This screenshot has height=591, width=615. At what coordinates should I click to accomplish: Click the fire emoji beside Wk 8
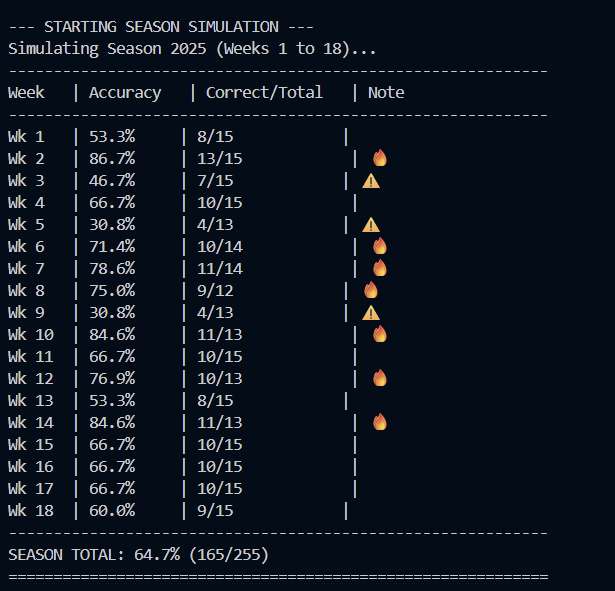(x=371, y=290)
